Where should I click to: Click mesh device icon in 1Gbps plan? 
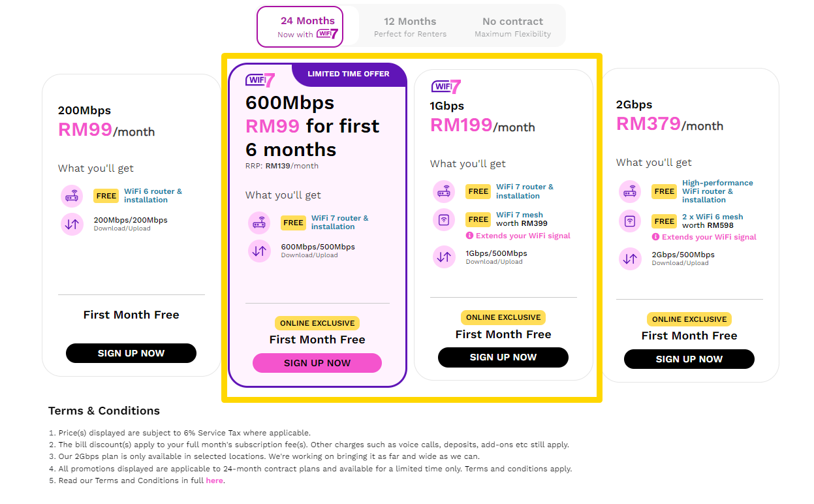click(444, 219)
